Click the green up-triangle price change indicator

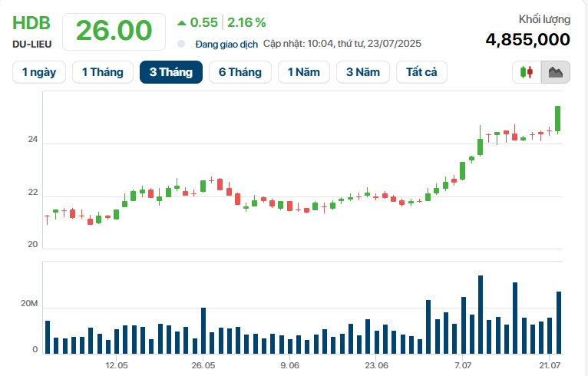[x=181, y=22]
